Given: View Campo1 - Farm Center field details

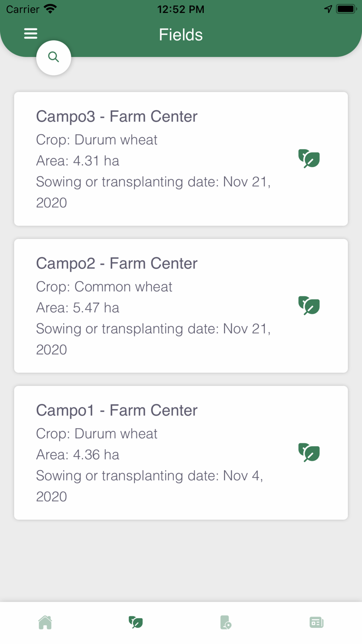Looking at the screenshot, I should (181, 452).
